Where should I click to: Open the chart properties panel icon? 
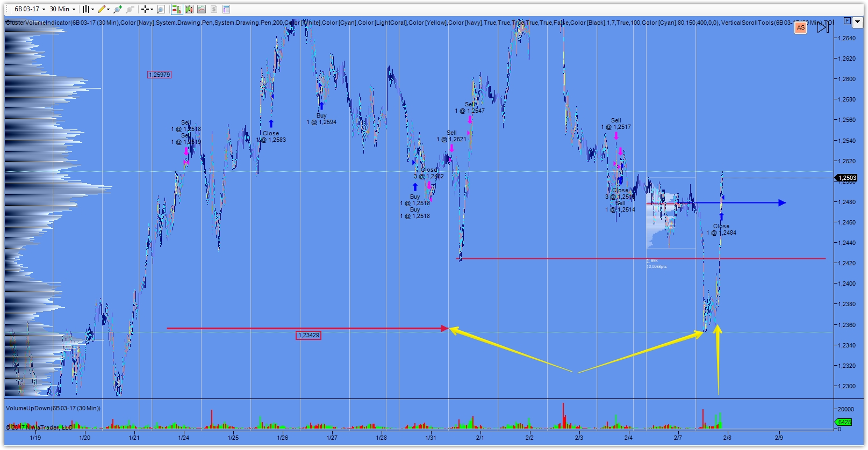coord(226,9)
